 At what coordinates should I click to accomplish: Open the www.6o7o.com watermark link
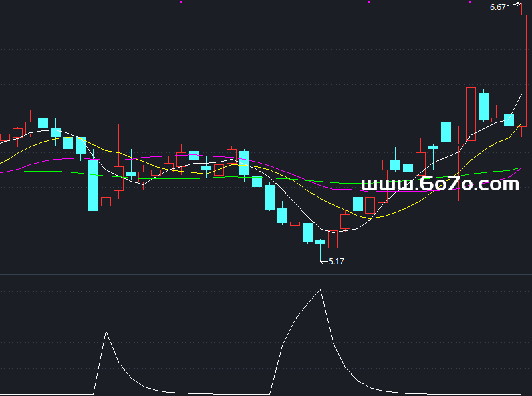click(440, 184)
